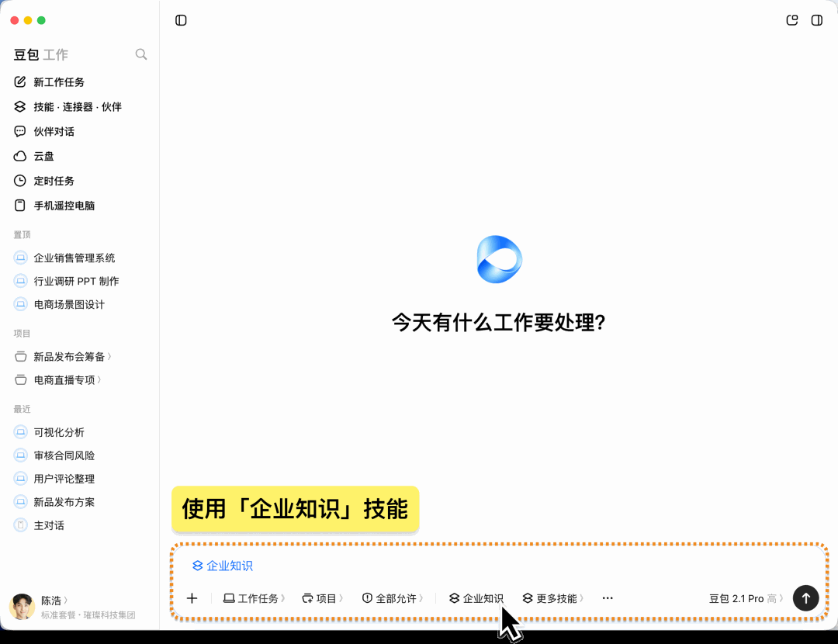Screen dimensions: 838x644
Task: Open the 项目 selector dropdown
Action: coord(322,598)
